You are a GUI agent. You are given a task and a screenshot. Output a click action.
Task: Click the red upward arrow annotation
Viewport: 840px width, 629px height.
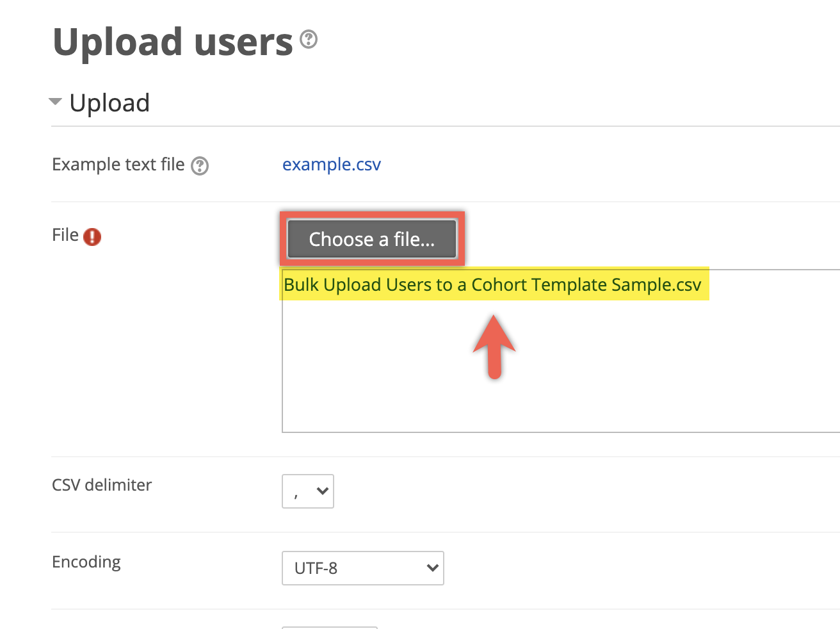click(494, 347)
